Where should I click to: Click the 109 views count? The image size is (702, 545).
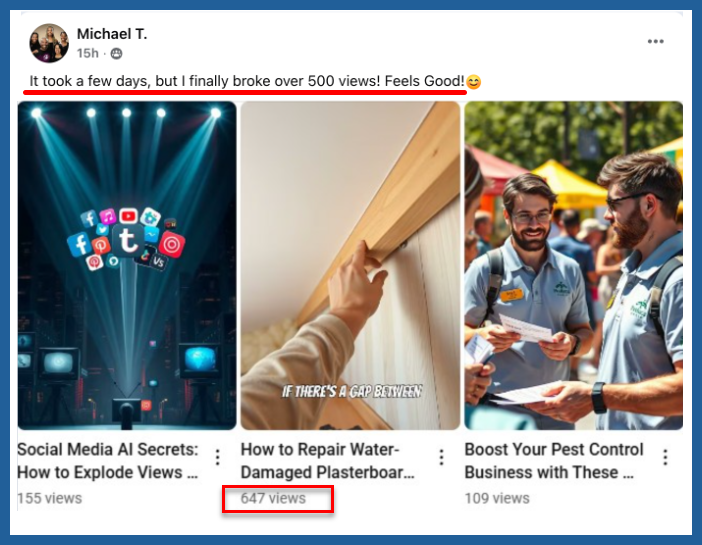coord(497,498)
